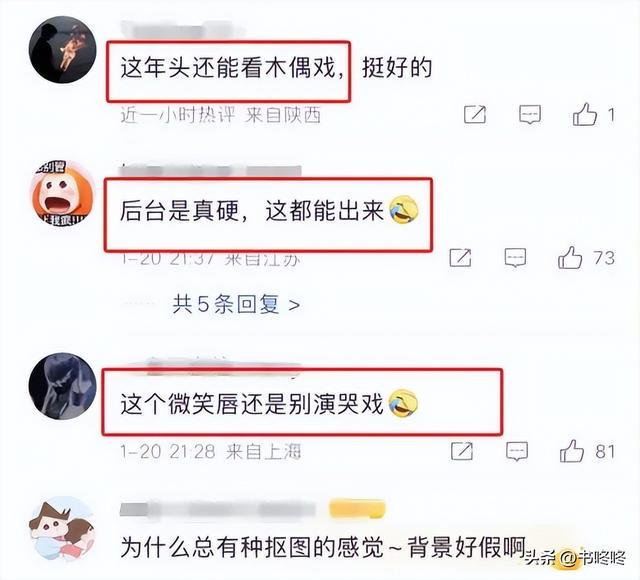Open replies on the 木偶戏 comment
The width and height of the screenshot is (640, 580).
click(530, 114)
